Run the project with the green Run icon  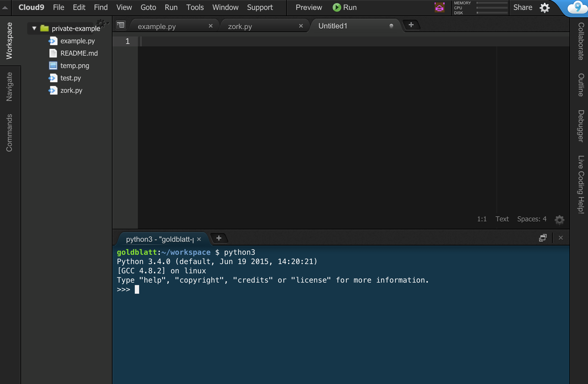pyautogui.click(x=337, y=7)
